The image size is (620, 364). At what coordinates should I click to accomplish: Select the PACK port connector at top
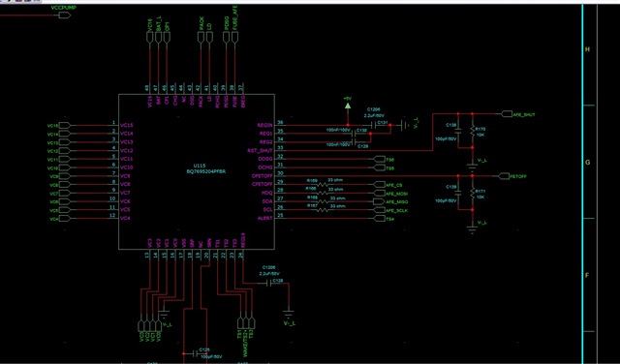[201, 37]
